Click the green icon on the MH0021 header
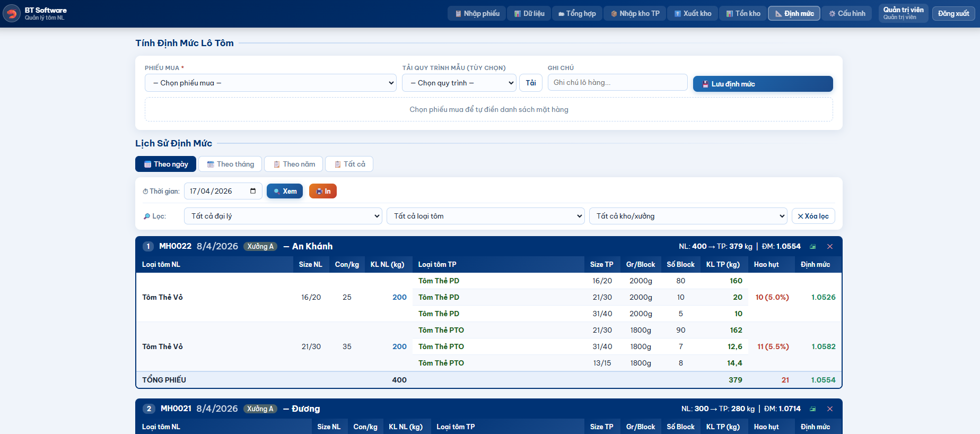This screenshot has height=434, width=980. (812, 409)
